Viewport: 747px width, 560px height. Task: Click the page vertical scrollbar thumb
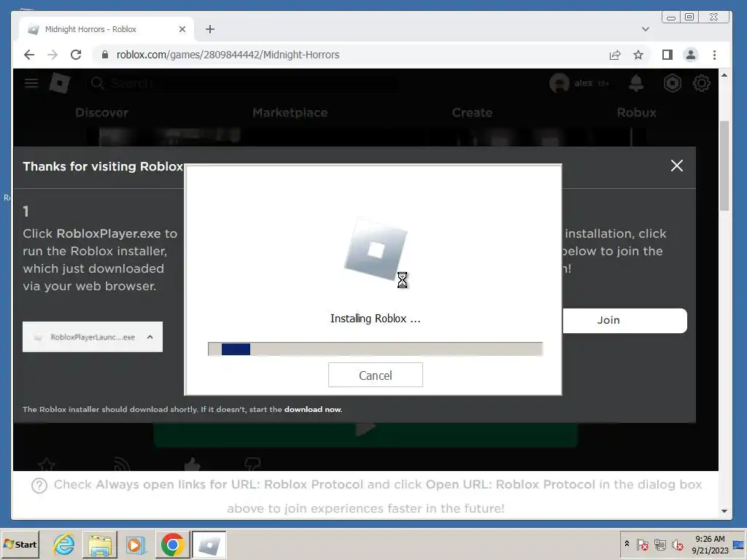724,166
